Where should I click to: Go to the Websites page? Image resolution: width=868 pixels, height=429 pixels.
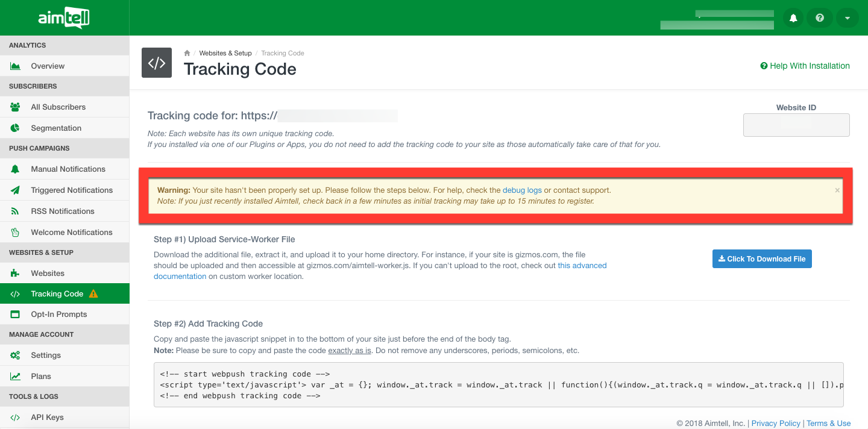click(64, 274)
